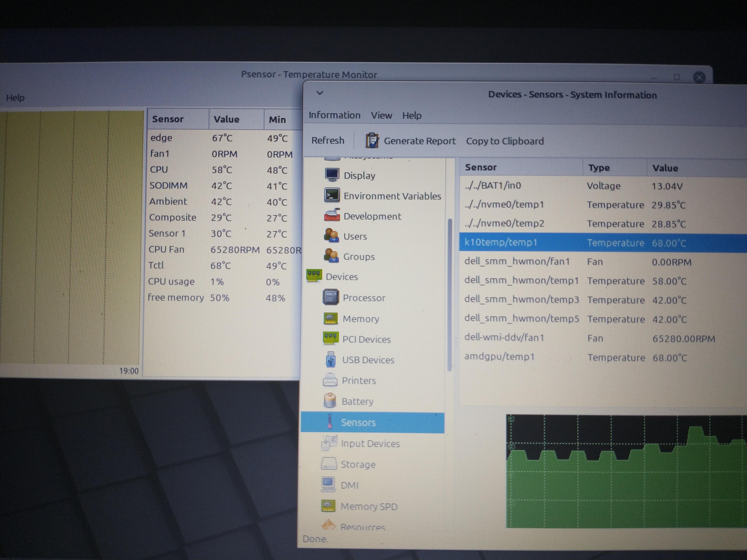Open the View menu
This screenshot has height=560, width=747.
pyautogui.click(x=381, y=115)
